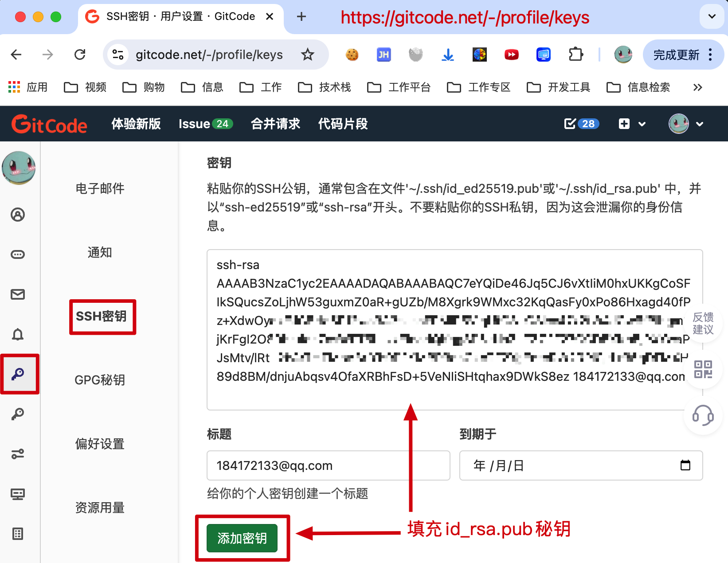Open the 工作平台 bookmark folder
728x563 pixels.
(x=399, y=87)
